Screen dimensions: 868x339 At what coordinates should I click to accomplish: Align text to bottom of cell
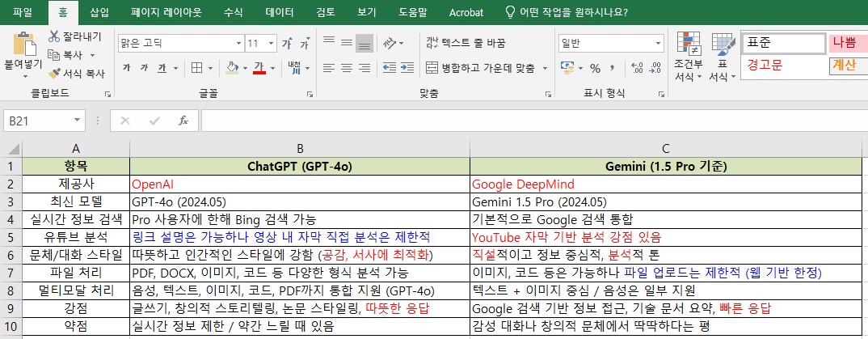click(x=364, y=43)
